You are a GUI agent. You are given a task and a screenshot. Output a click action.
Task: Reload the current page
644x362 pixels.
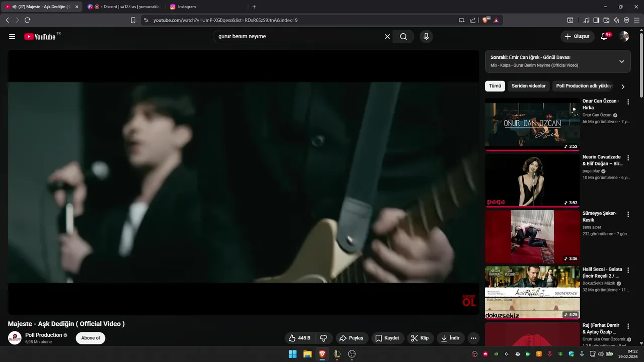point(28,20)
